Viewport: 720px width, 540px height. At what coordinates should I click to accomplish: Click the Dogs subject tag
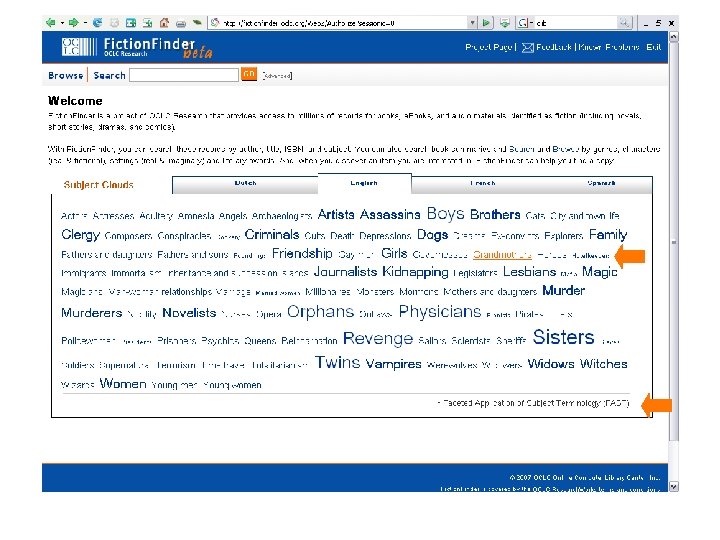[432, 235]
